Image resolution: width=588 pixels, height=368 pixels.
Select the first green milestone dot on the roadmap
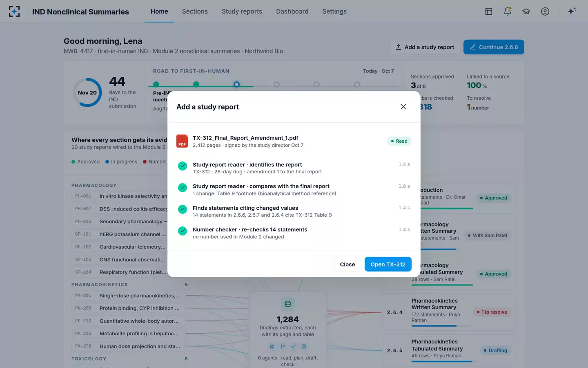[x=156, y=85]
